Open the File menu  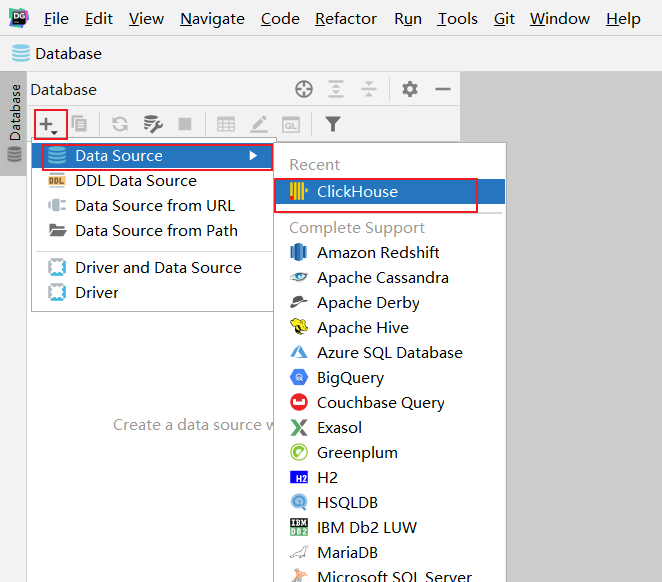click(56, 19)
